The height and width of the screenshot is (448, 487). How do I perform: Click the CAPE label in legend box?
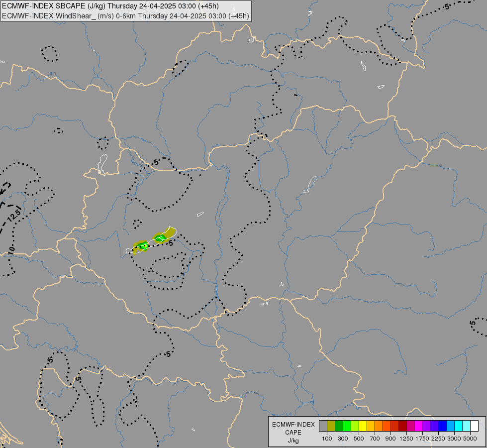pos(293,433)
